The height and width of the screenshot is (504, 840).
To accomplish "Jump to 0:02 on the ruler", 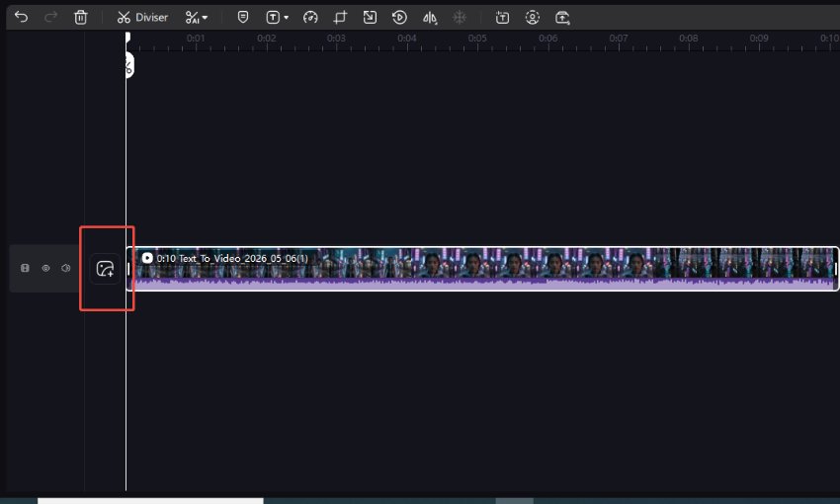I will tap(266, 39).
